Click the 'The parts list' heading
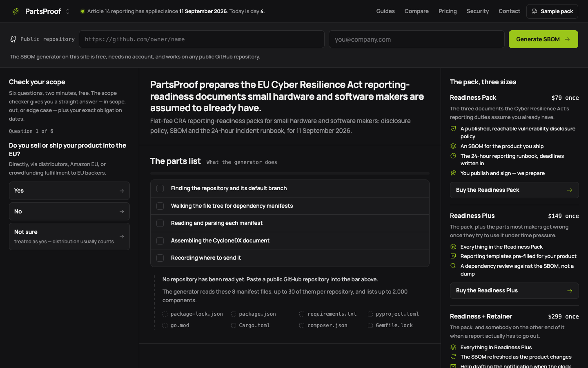588x368 pixels. tap(176, 161)
